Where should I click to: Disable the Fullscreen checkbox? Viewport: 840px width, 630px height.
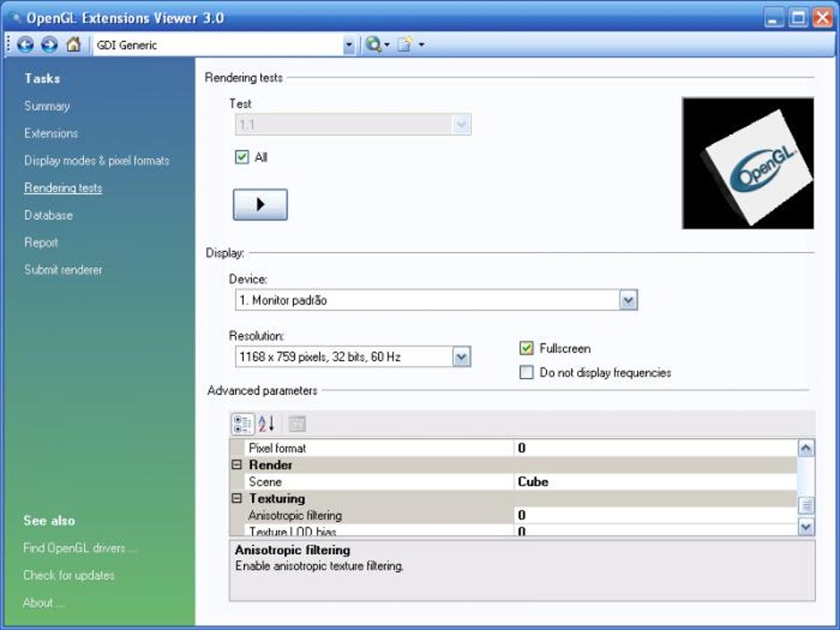tap(526, 348)
